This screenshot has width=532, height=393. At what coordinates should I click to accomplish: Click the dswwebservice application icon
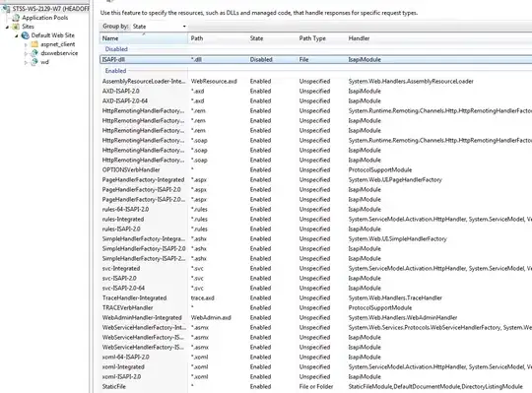tap(34, 53)
